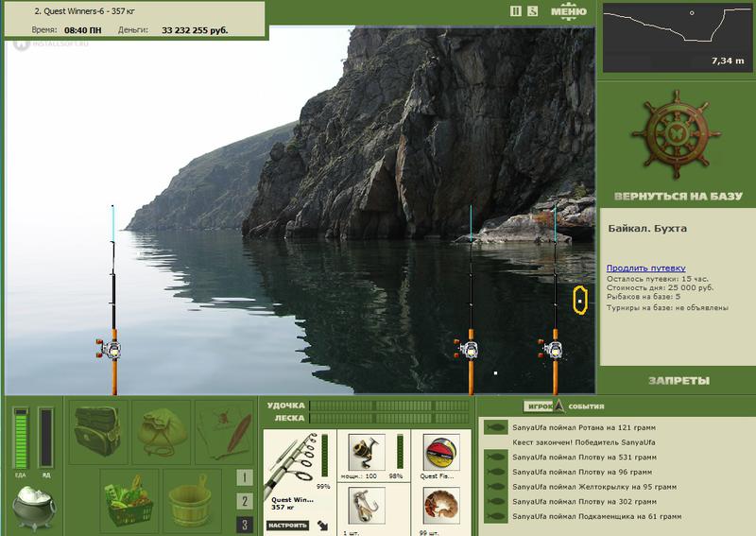Open the notes with feather icon

point(225,431)
